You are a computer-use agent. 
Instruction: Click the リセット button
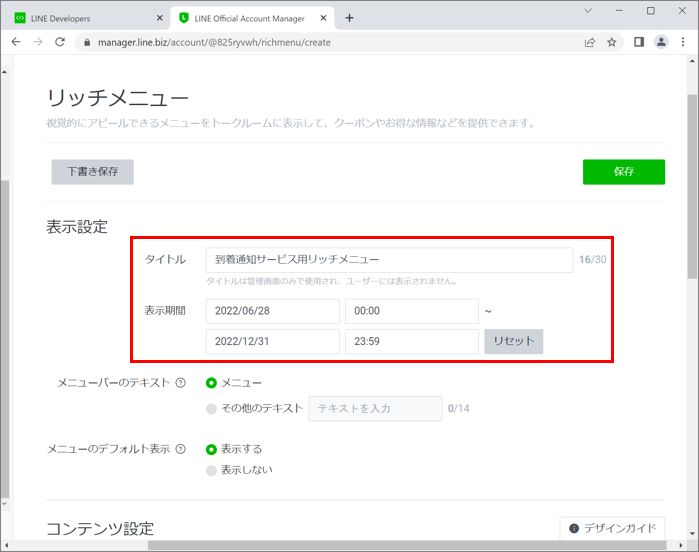coord(514,341)
